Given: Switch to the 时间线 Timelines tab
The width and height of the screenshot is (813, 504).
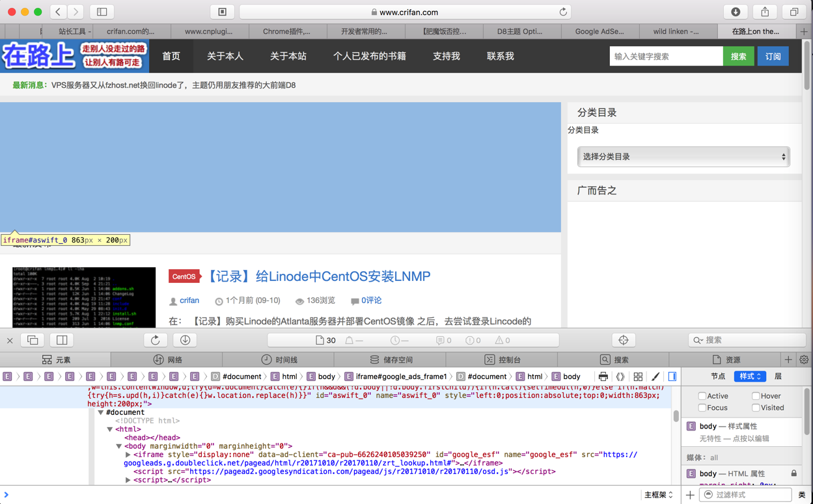Looking at the screenshot, I should click(x=279, y=360).
